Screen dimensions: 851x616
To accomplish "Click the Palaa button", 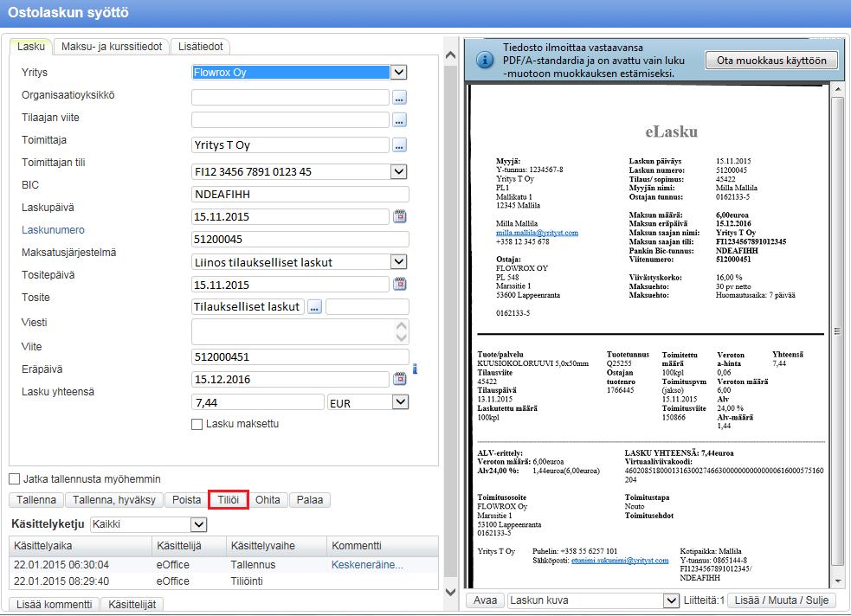I will tap(310, 500).
